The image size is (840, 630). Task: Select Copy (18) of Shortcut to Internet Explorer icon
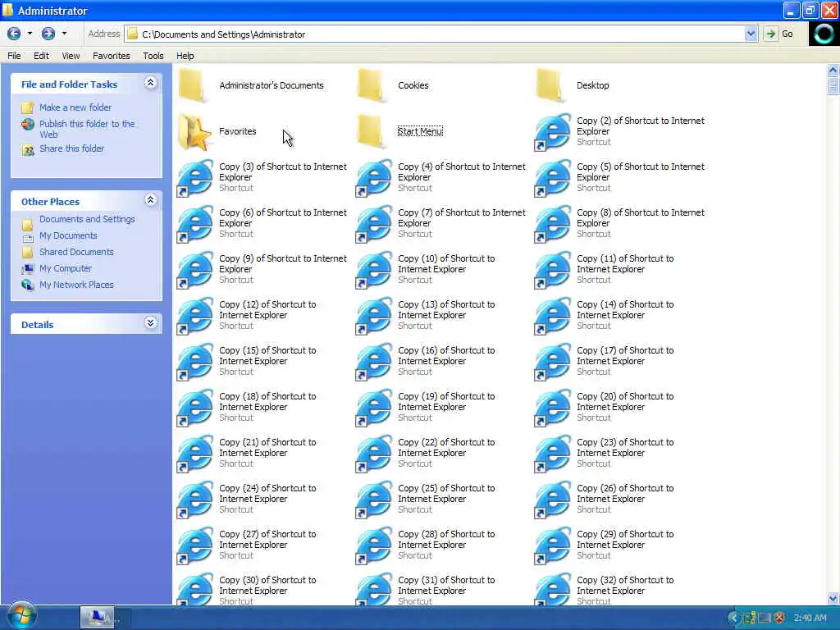click(195, 408)
